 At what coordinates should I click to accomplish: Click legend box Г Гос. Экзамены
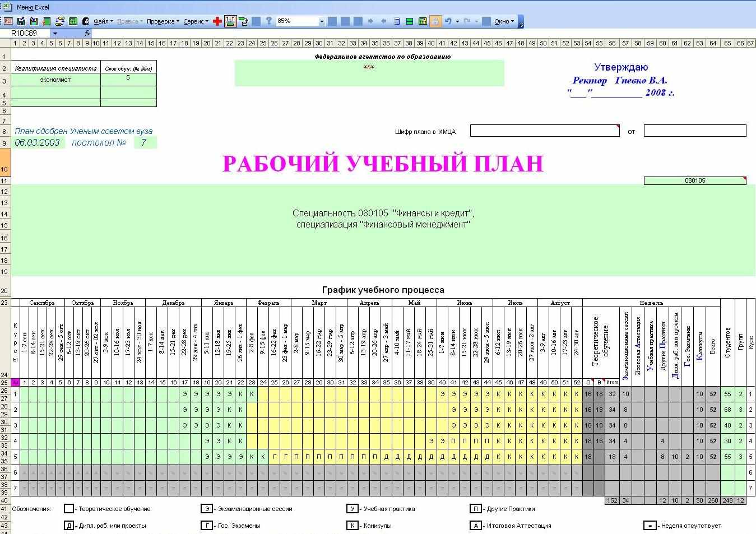click(x=206, y=526)
